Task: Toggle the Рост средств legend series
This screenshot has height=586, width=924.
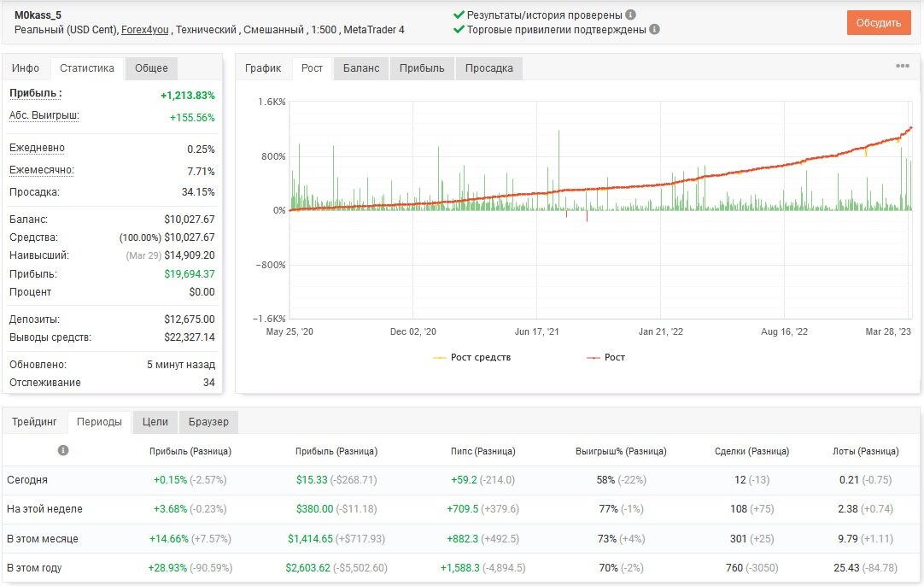Action: 471,357
